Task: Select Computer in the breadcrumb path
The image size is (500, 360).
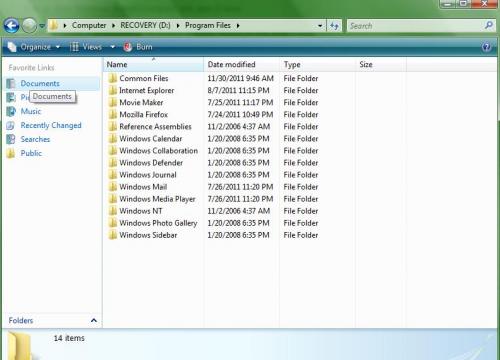Action: click(x=89, y=25)
